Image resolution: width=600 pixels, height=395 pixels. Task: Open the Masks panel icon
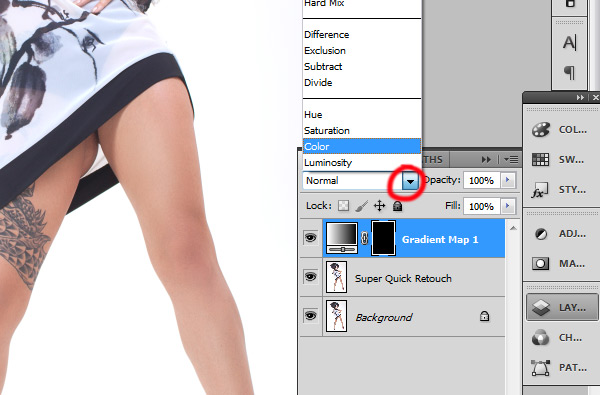tap(541, 263)
